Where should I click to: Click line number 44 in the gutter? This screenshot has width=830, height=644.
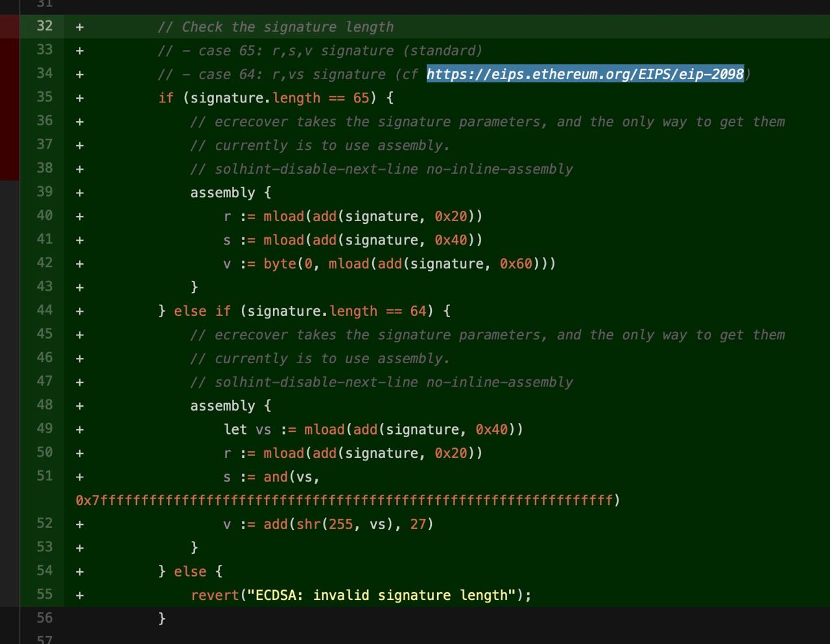45,311
